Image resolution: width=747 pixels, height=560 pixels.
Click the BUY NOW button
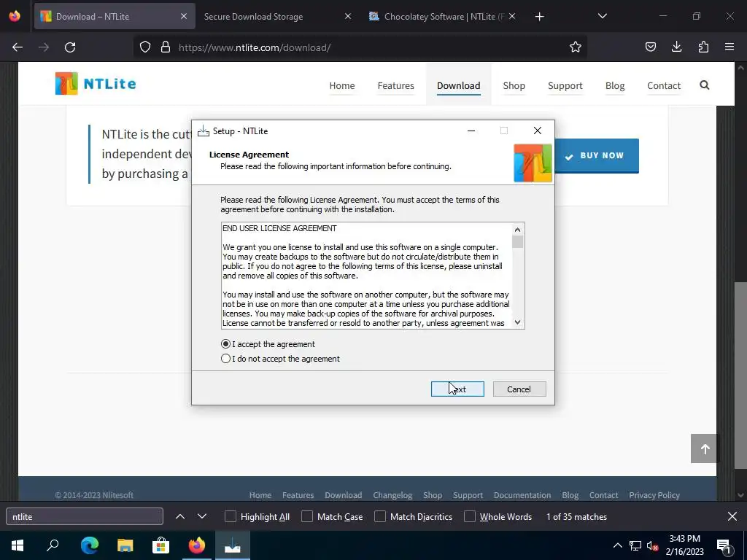click(x=597, y=156)
